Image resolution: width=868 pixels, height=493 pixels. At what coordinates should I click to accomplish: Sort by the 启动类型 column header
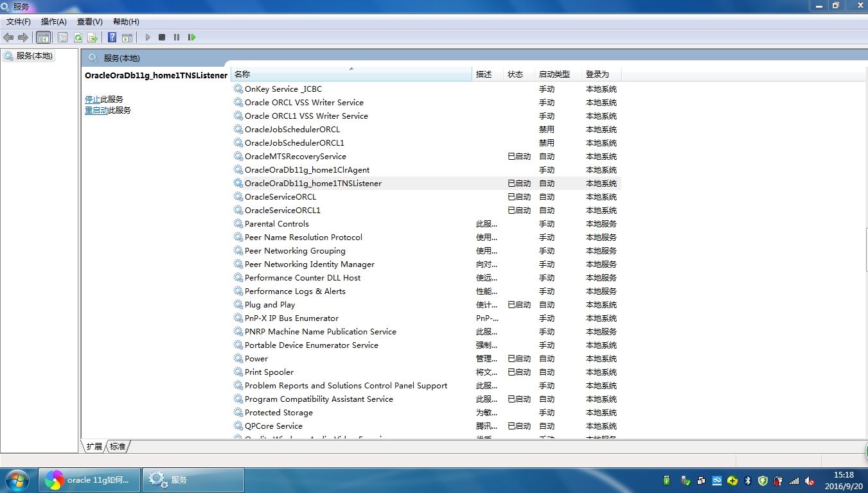pyautogui.click(x=559, y=74)
